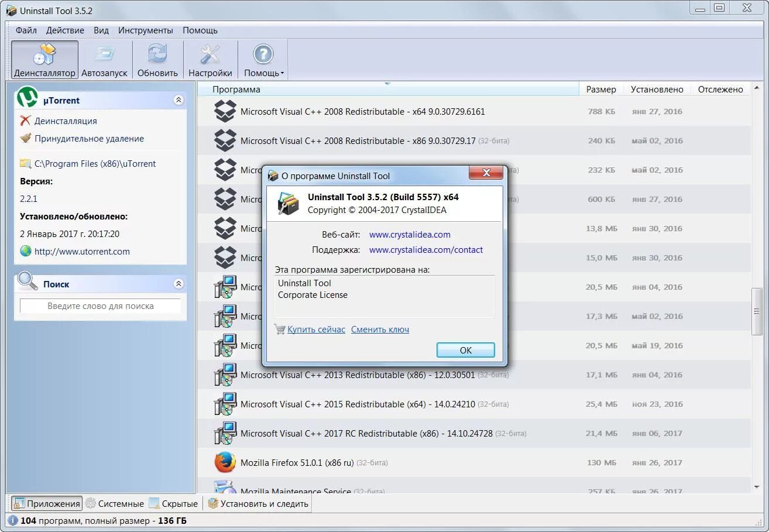This screenshot has height=532, width=769.
Task: Open the Файл menu
Action: (26, 30)
